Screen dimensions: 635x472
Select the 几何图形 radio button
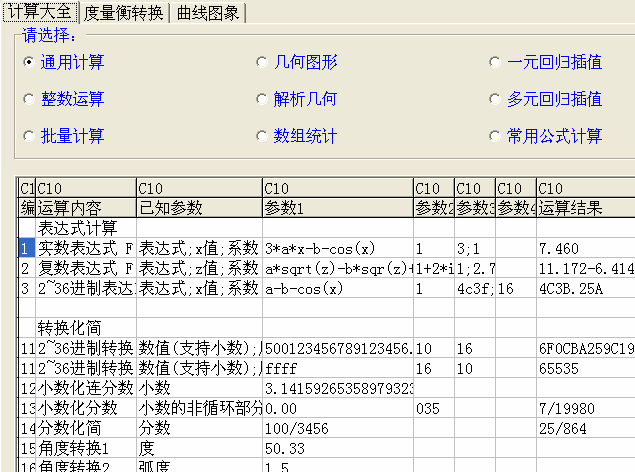[263, 63]
